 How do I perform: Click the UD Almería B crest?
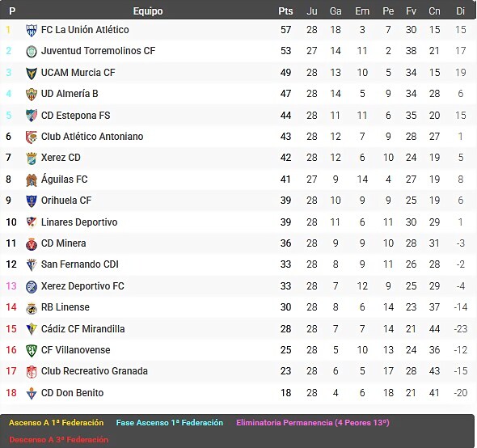(x=32, y=94)
